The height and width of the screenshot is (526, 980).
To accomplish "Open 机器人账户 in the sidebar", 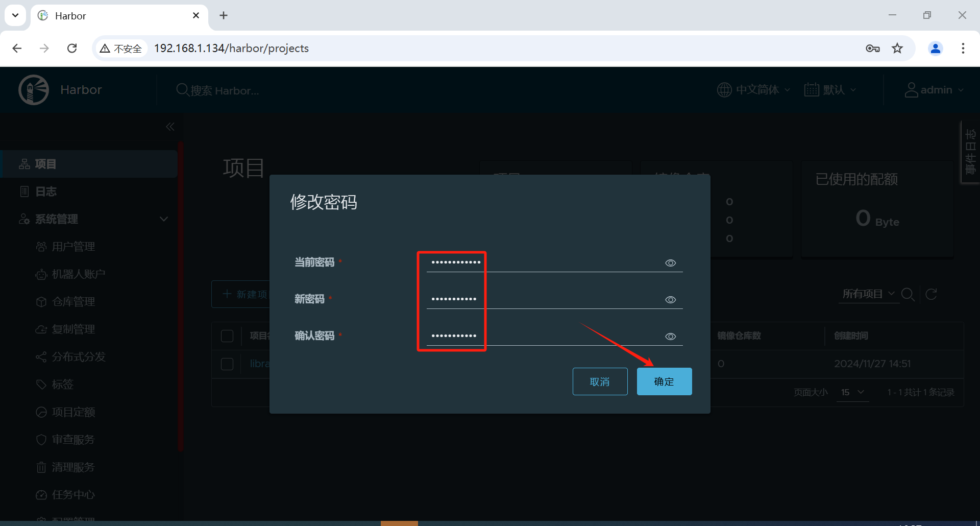I will (78, 274).
